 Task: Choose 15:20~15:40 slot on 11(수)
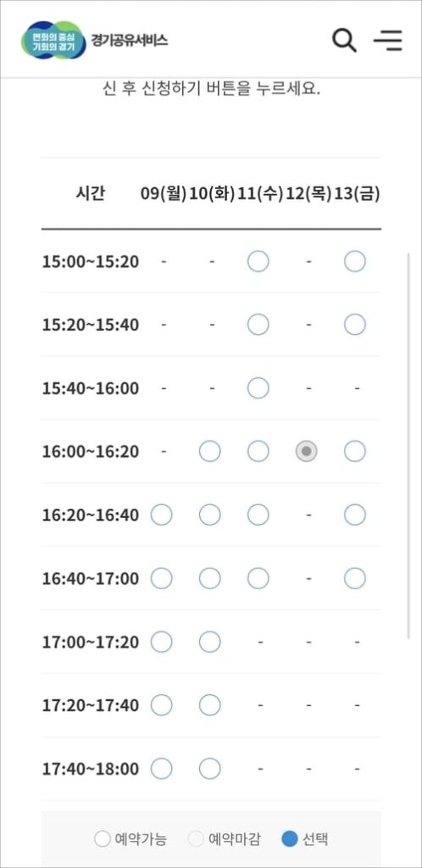[x=258, y=325]
